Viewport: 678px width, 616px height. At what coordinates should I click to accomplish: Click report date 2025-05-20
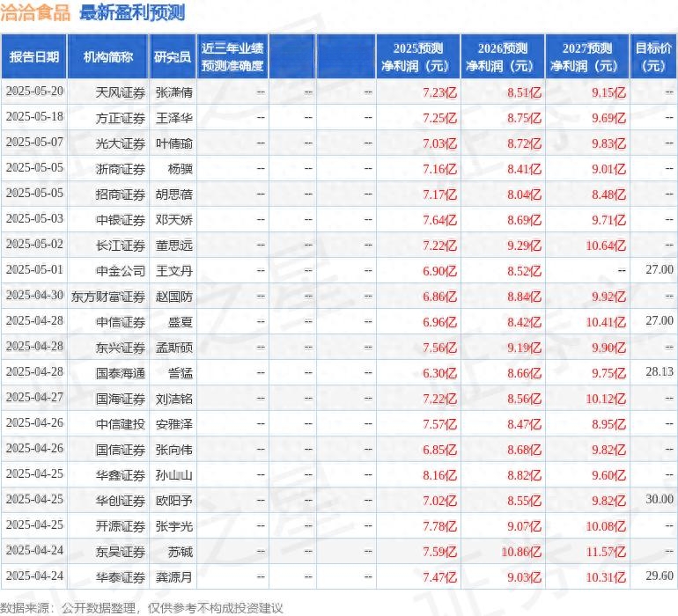[x=34, y=92]
